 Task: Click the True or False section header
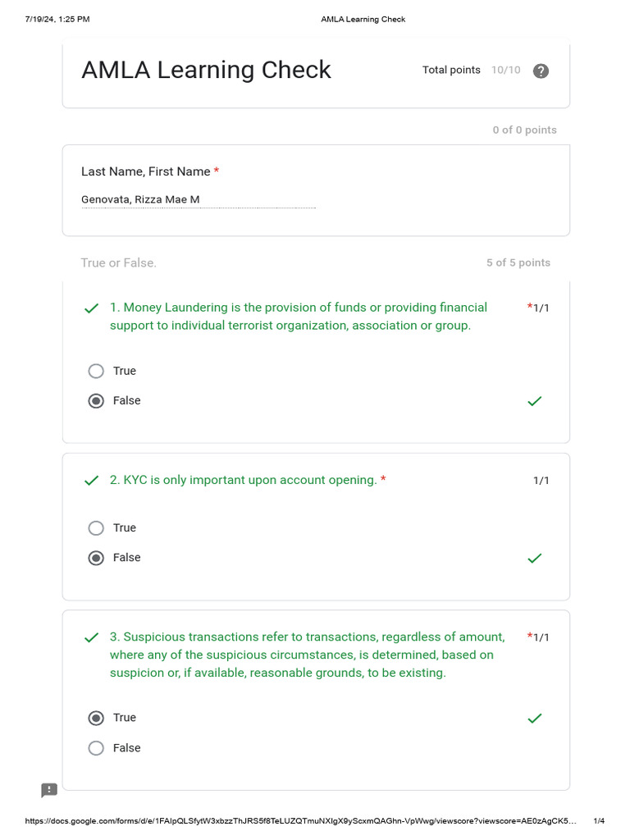[x=118, y=263]
